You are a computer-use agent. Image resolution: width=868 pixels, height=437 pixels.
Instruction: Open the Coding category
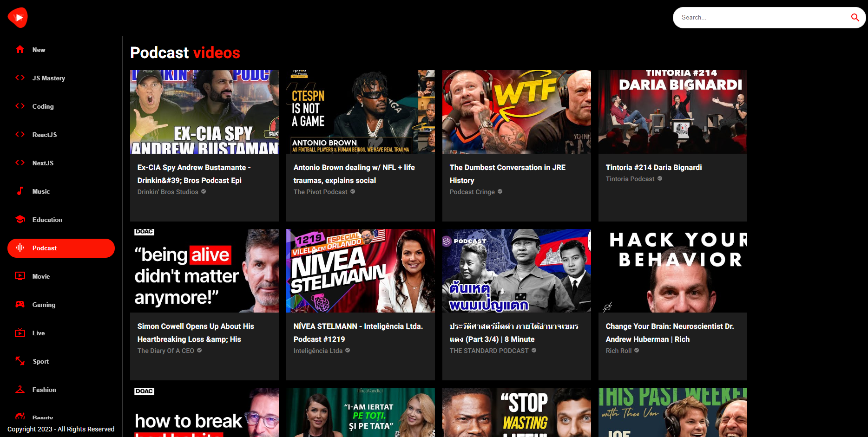point(61,106)
